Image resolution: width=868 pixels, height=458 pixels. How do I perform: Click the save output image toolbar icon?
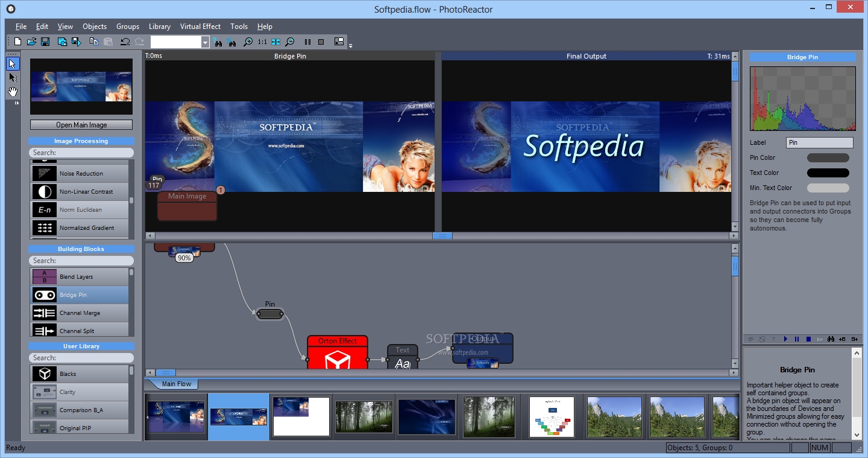tap(77, 42)
